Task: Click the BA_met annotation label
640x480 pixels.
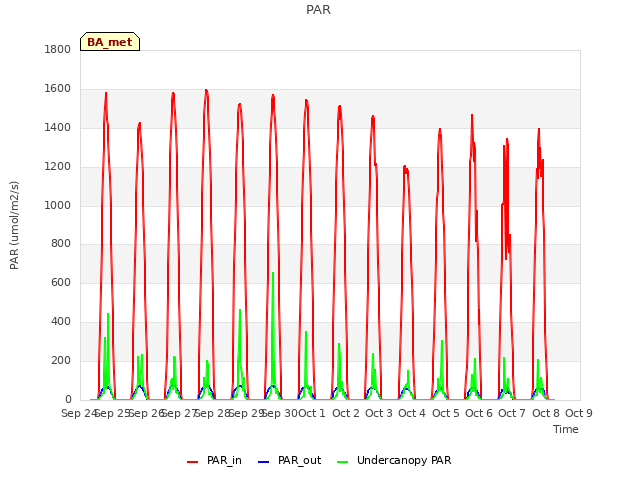Action: tap(110, 42)
